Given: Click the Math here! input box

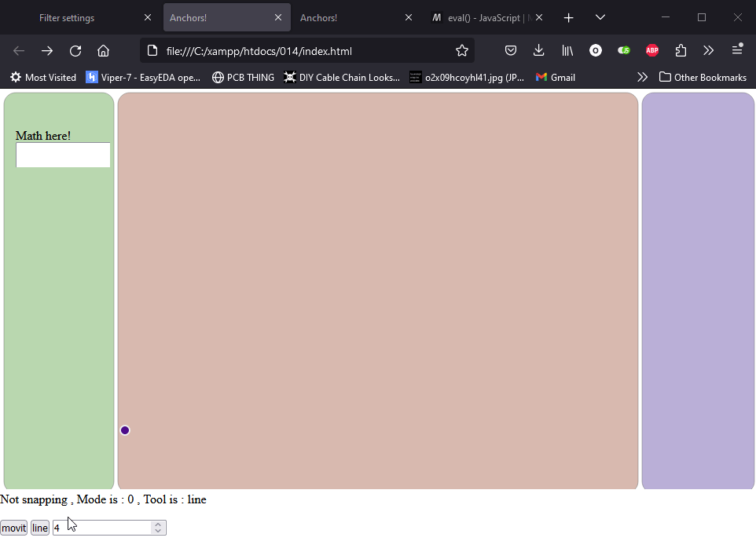Looking at the screenshot, I should pyautogui.click(x=63, y=155).
